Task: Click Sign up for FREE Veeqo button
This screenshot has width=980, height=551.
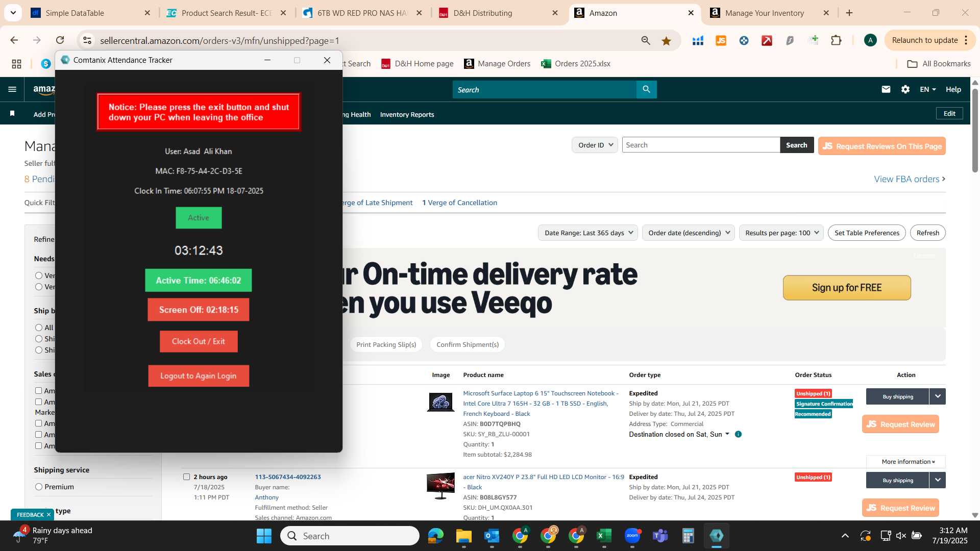Action: coord(847,288)
